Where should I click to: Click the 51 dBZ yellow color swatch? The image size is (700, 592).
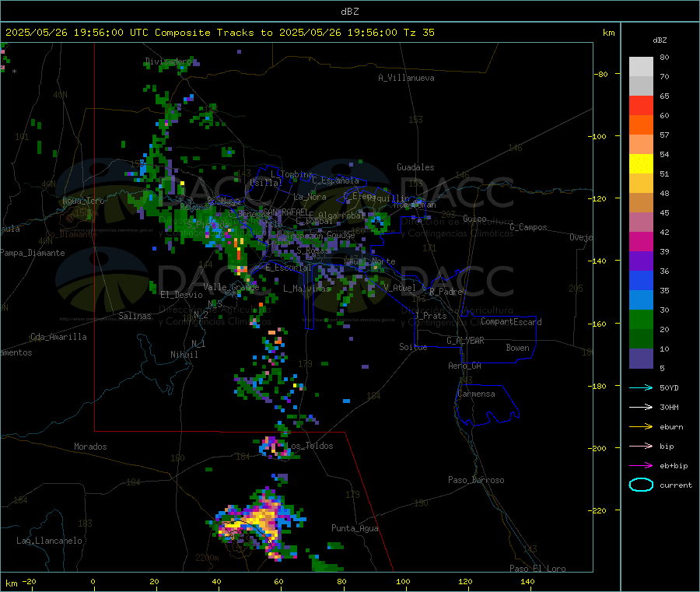pos(641,164)
